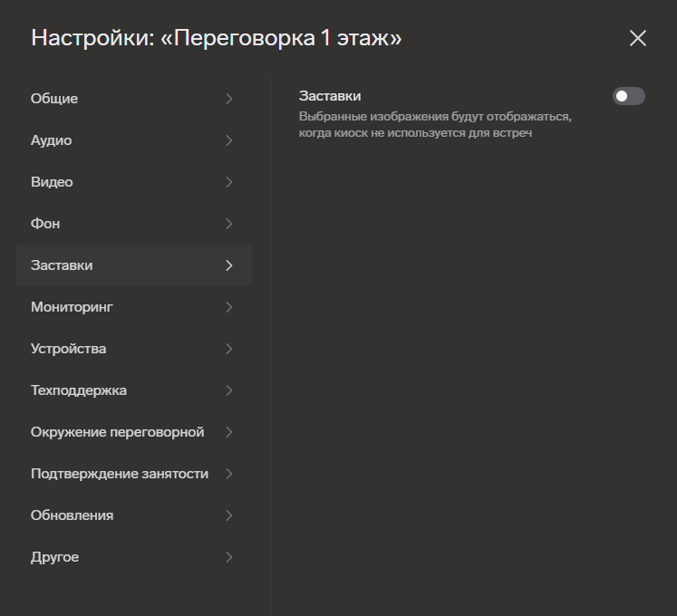Viewport: 677px width, 616px height.
Task: Click the chevron arrow beside Фон
Action: pyautogui.click(x=228, y=224)
